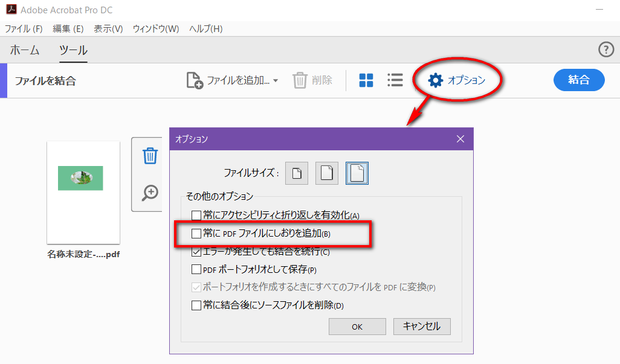Select the medium ファイルサイズ option
The width and height of the screenshot is (620, 364).
tap(326, 173)
